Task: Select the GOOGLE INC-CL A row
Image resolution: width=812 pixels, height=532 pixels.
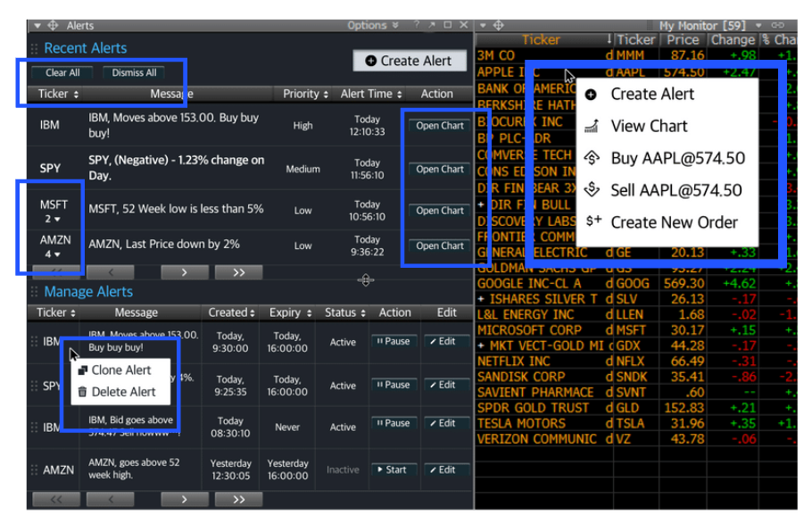Action: (x=636, y=284)
